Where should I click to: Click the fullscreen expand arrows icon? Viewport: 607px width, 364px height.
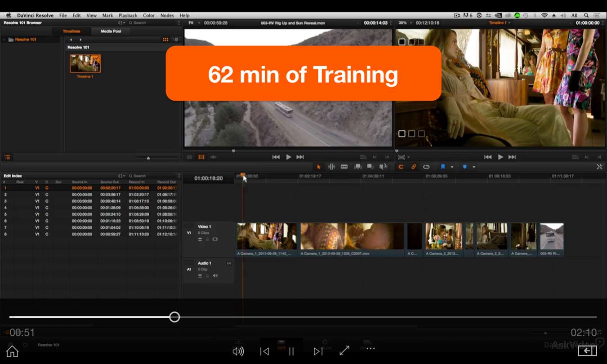(344, 351)
